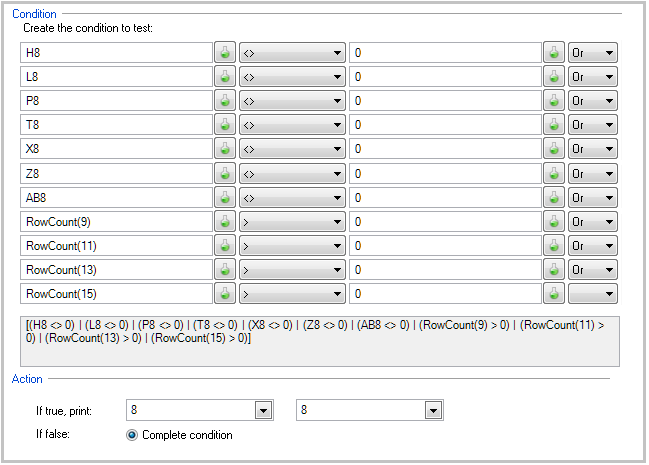
Task: Click the flask icon next to the P8 field
Action: [225, 101]
